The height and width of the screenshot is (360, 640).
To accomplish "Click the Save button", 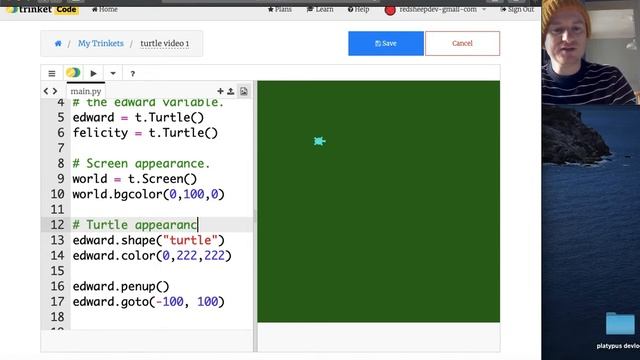I will pos(386,43).
